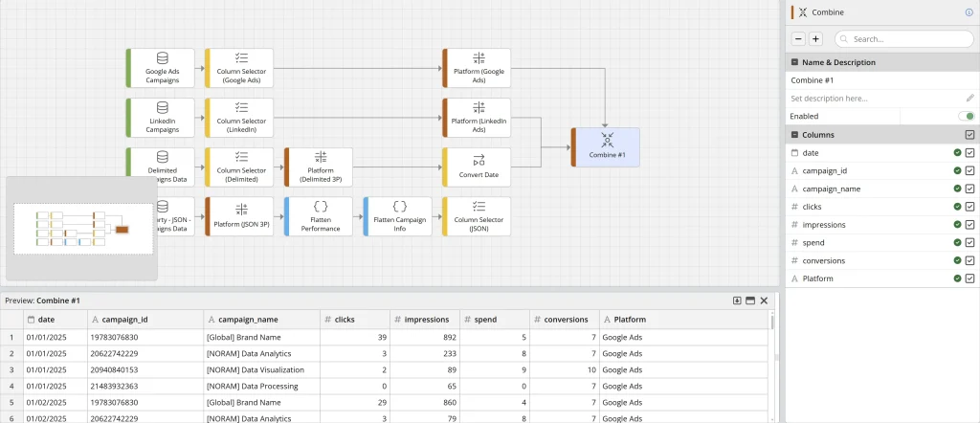Edit the Combine #1 name field
Image resolution: width=980 pixels, height=423 pixels.
[x=882, y=80]
